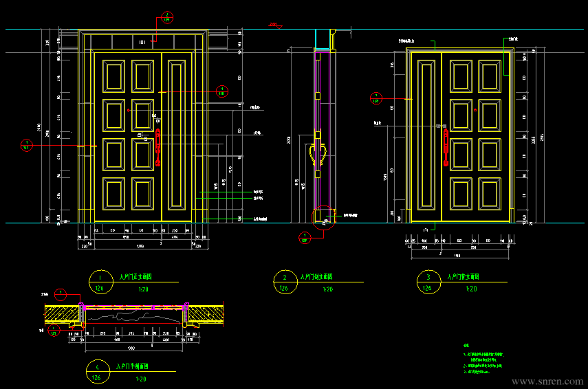This screenshot has width=588, height=389.
Task: Click the yellow drawing bubble numbered 2 over 126
Action: click(x=285, y=282)
